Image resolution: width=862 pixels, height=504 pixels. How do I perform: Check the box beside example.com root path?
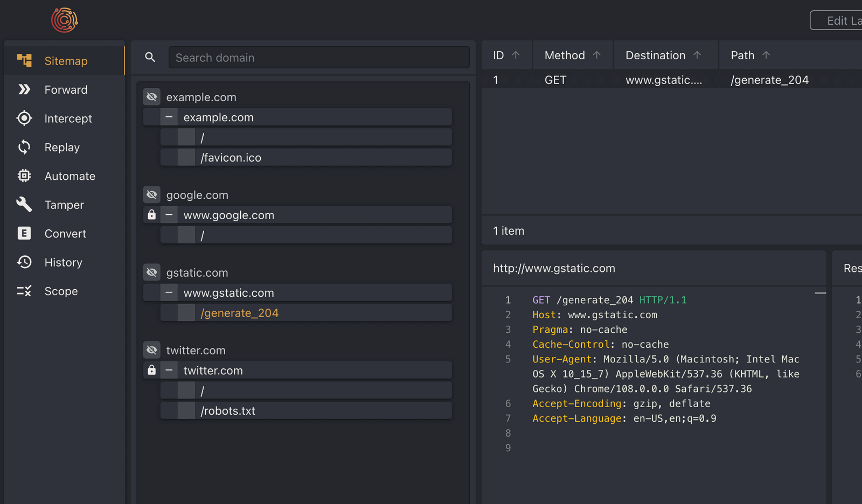[x=186, y=137]
